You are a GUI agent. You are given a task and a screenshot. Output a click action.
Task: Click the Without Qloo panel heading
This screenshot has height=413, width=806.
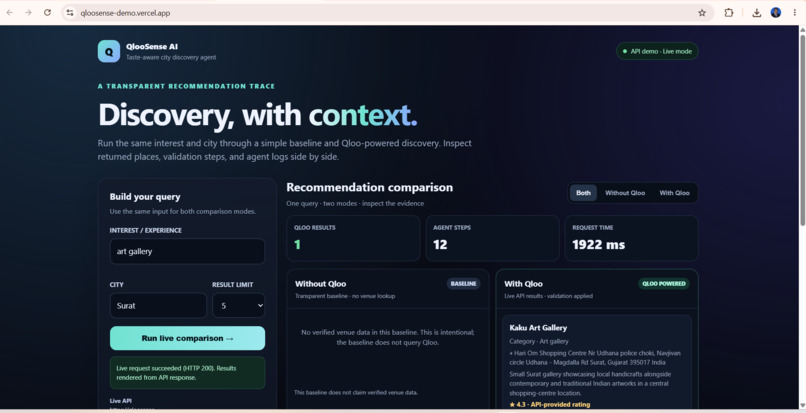pyautogui.click(x=320, y=284)
